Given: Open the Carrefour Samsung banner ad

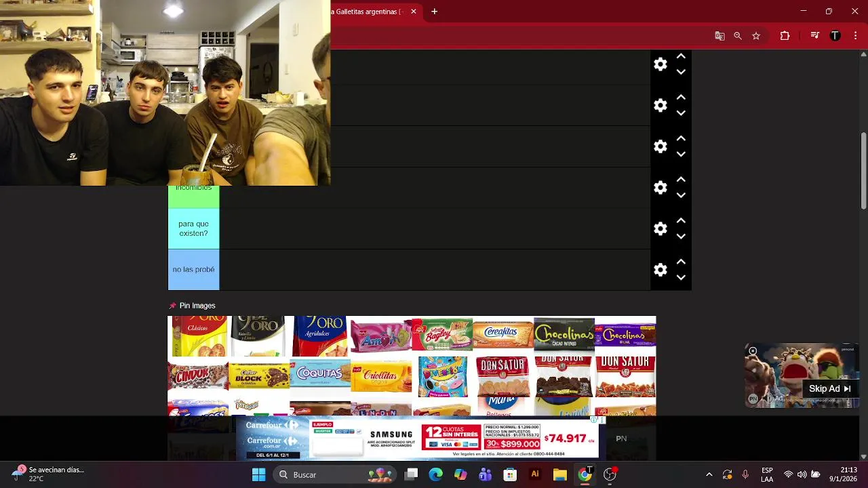Looking at the screenshot, I should click(417, 439).
